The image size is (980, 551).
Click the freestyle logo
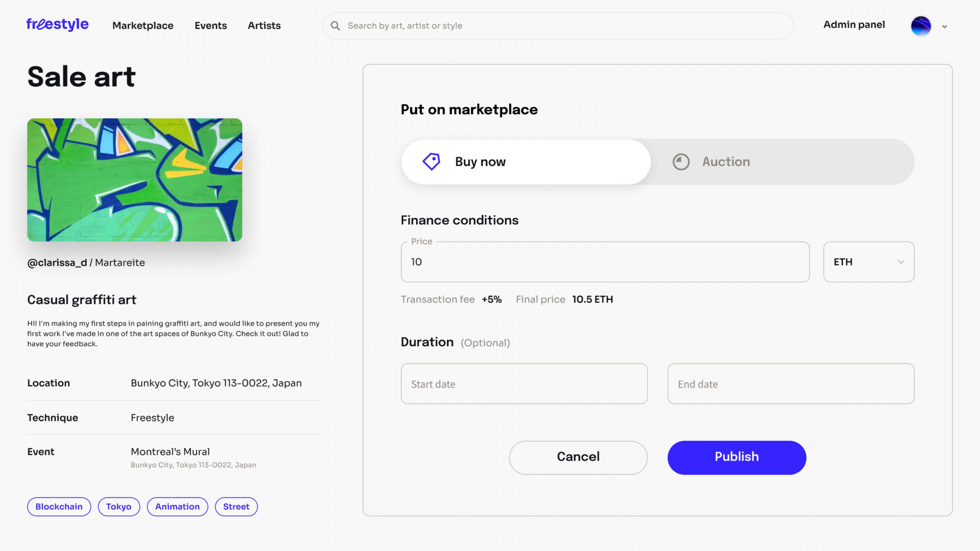coord(57,24)
